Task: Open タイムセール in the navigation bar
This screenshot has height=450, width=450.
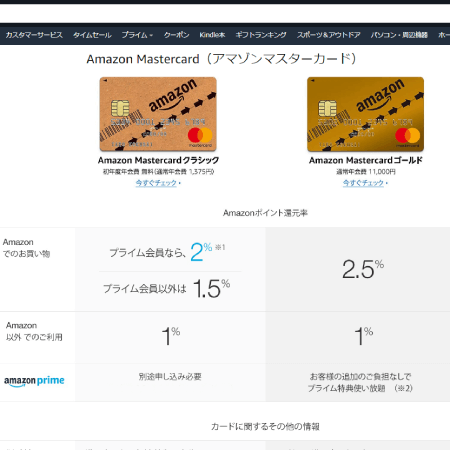Action: 92,35
